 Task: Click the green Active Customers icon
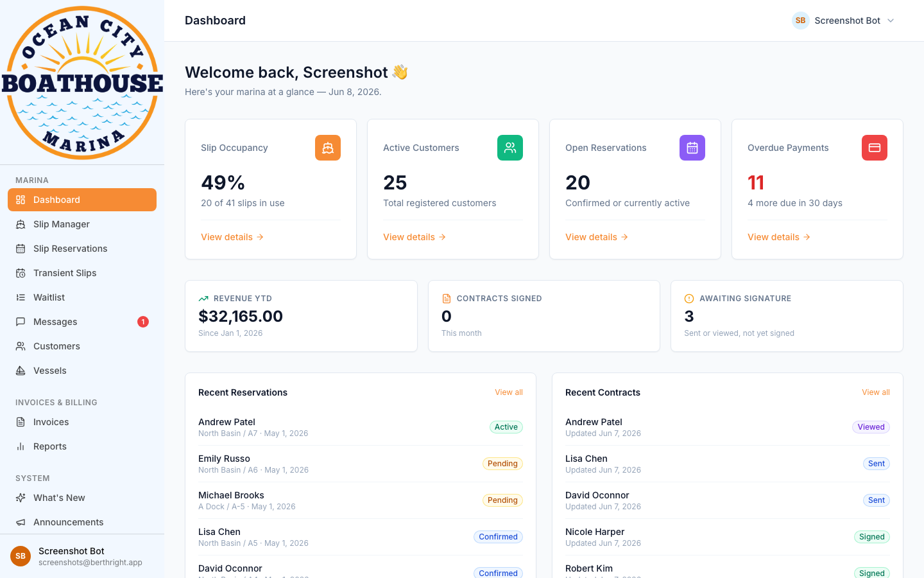point(510,148)
